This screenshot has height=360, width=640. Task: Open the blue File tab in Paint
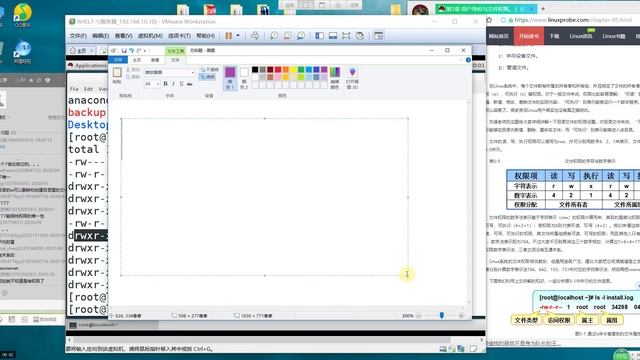[x=118, y=60]
